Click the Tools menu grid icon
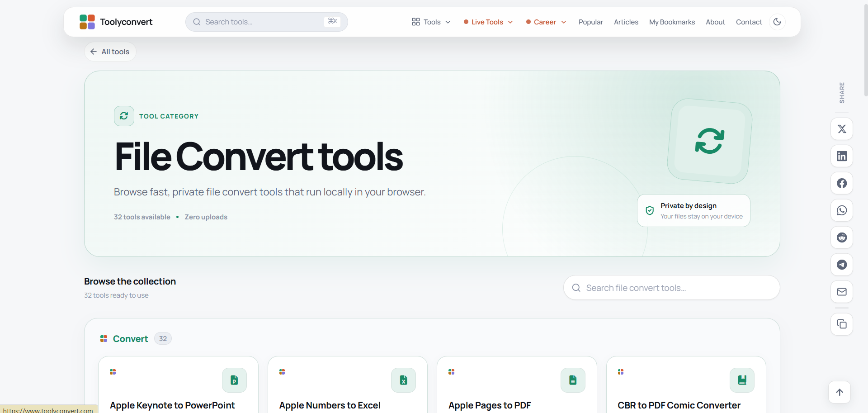This screenshot has width=868, height=413. click(416, 22)
